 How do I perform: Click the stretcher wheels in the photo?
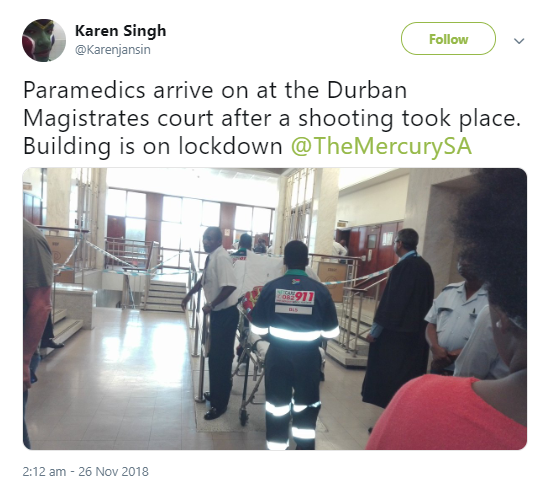pyautogui.click(x=244, y=416)
